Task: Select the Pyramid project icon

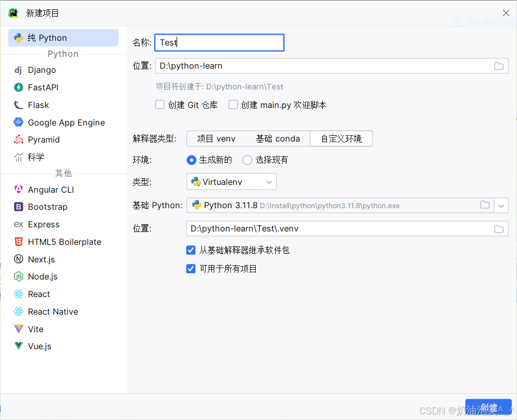Action: tap(19, 139)
